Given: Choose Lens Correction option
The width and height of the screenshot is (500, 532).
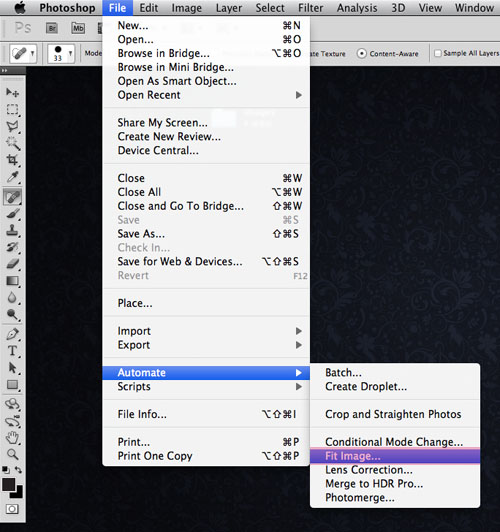Looking at the screenshot, I should point(395,470).
